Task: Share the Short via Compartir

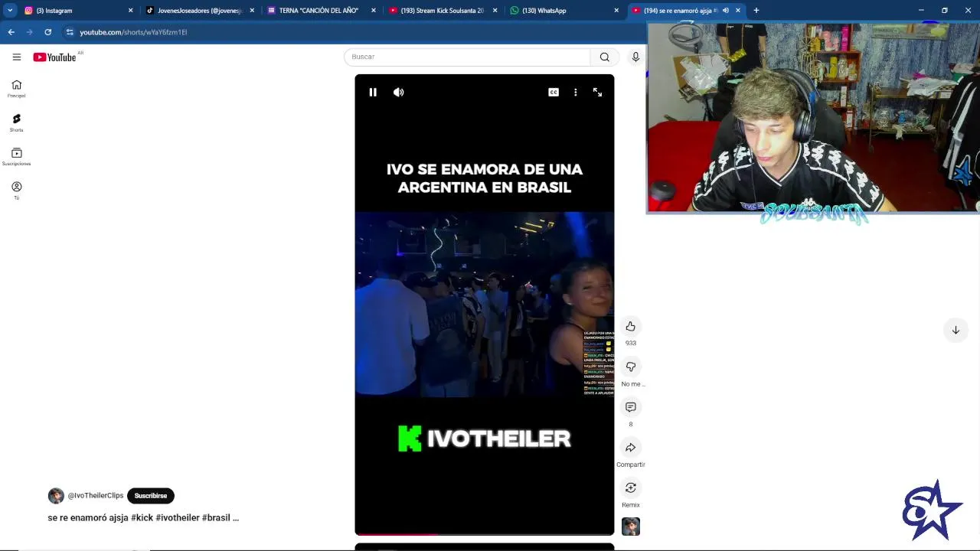Action: 631,448
